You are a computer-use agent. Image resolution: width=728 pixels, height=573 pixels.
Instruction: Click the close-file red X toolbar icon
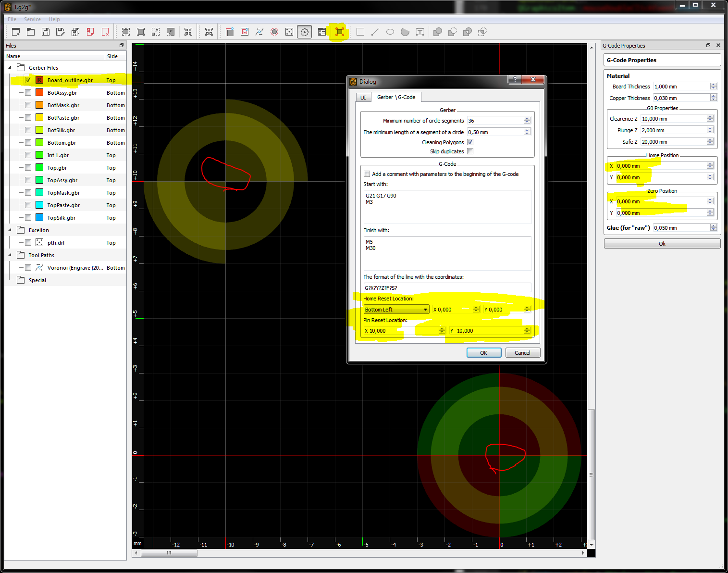coord(105,32)
